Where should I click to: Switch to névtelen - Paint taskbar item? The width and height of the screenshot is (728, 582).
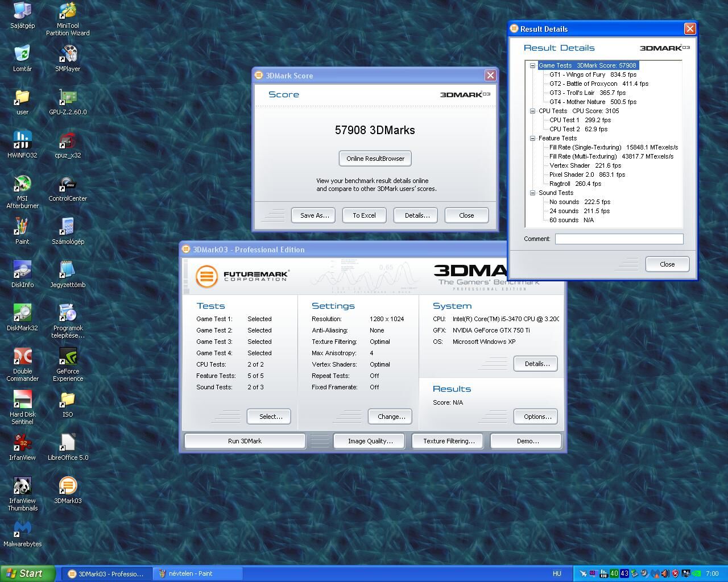[x=198, y=573]
